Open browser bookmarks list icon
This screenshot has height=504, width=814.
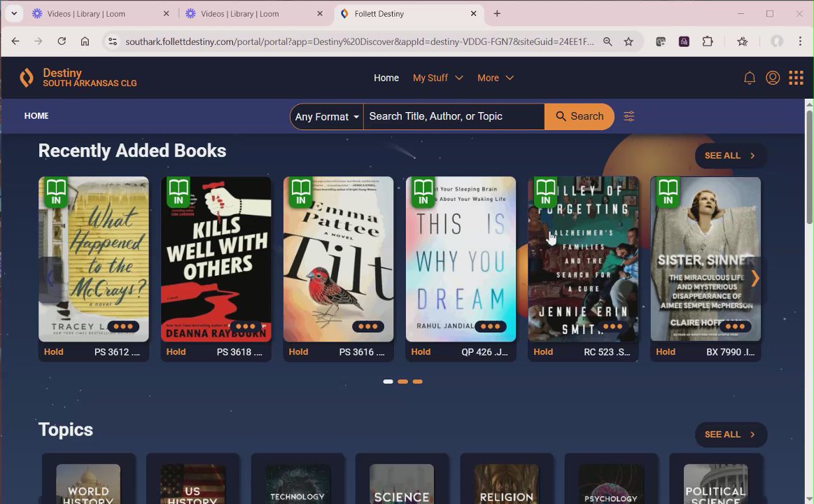coord(743,41)
